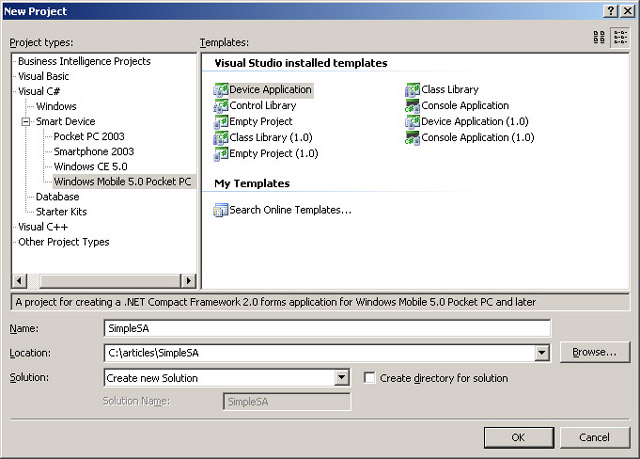Click the project types scroll right arrow

pyautogui.click(x=188, y=281)
